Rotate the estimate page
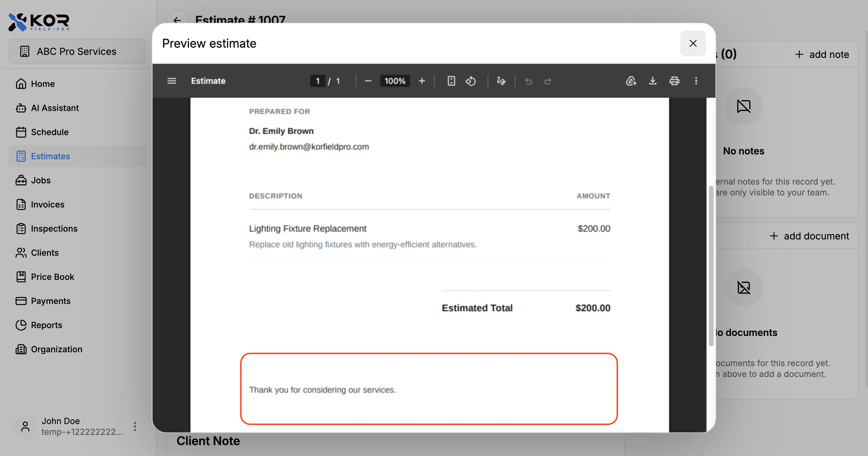Viewport: 868px width, 456px height. (x=471, y=81)
